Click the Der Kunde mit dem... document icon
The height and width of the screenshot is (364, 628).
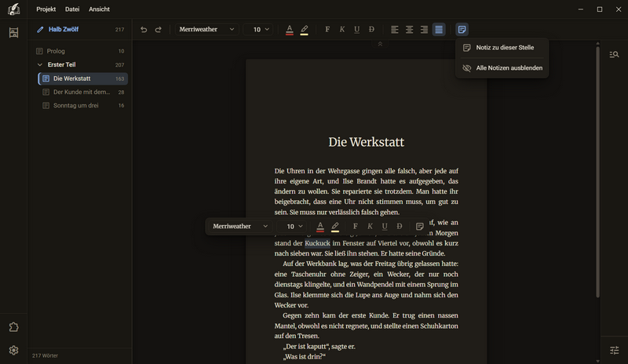(x=46, y=92)
